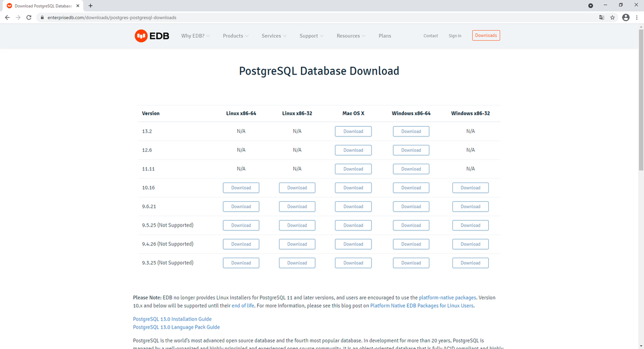Click the translate page icon
This screenshot has width=644, height=349.
point(601,17)
